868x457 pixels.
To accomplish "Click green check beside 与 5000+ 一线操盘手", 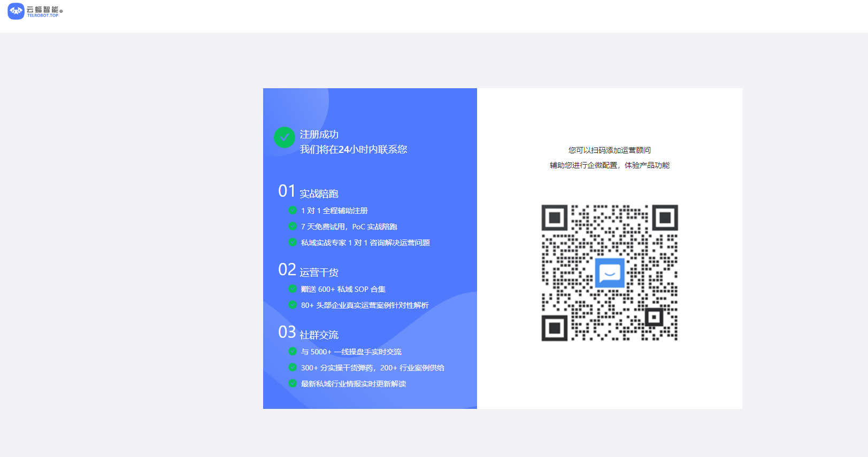I will 293,351.
